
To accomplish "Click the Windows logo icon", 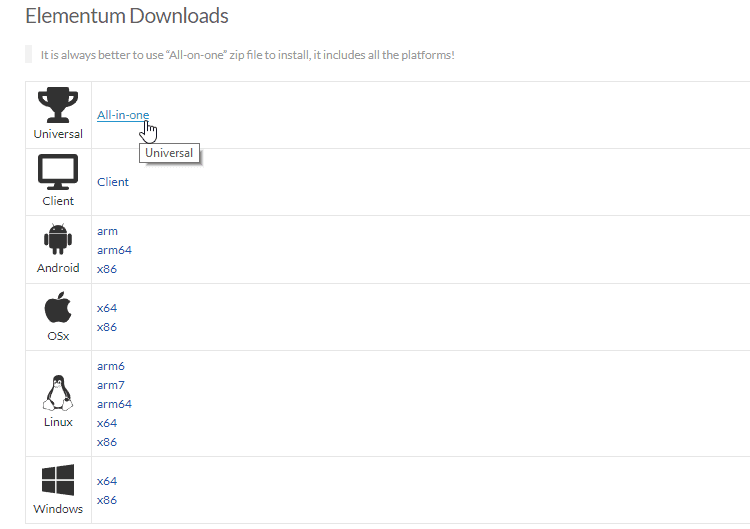I will (58, 480).
